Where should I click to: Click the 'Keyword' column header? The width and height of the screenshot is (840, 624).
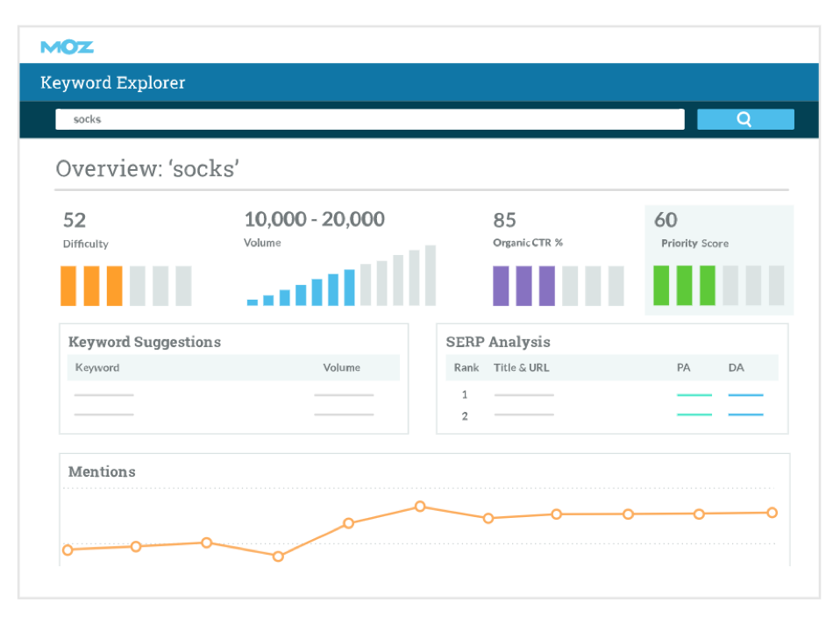(x=97, y=367)
